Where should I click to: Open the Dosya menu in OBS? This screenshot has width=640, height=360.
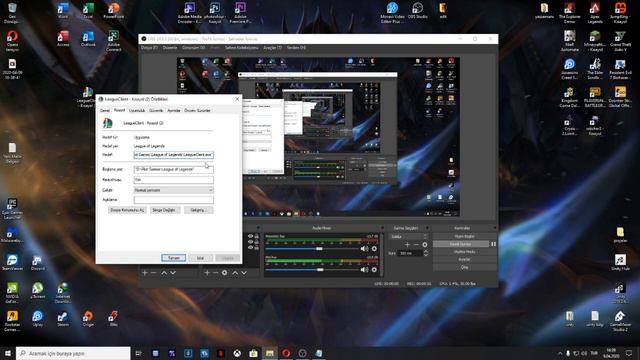(x=149, y=48)
